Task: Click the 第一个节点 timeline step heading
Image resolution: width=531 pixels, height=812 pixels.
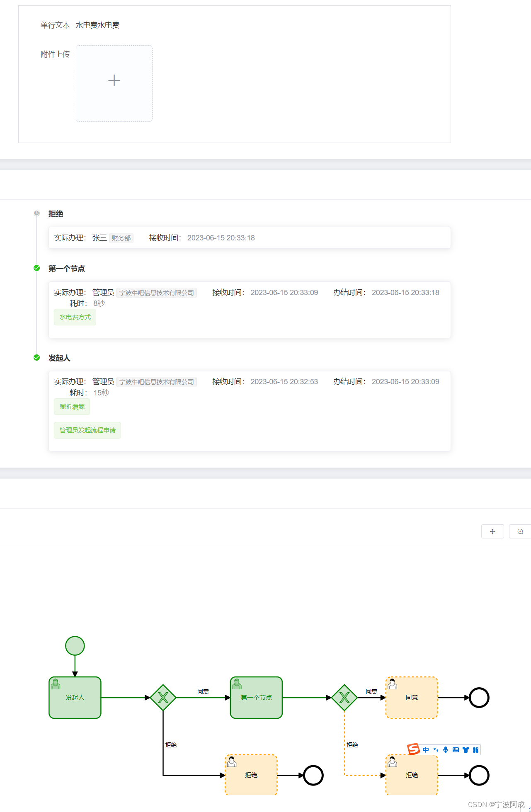Action: pyautogui.click(x=67, y=269)
